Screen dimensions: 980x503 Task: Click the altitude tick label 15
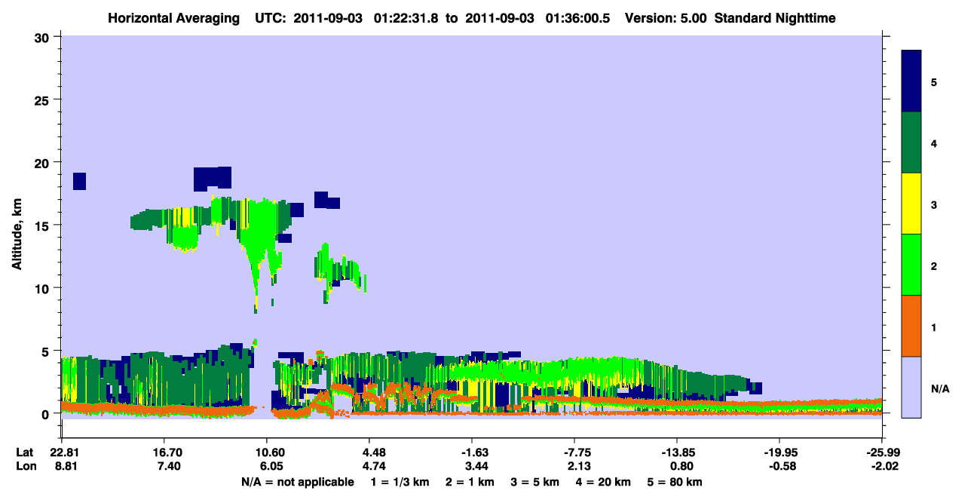(43, 225)
